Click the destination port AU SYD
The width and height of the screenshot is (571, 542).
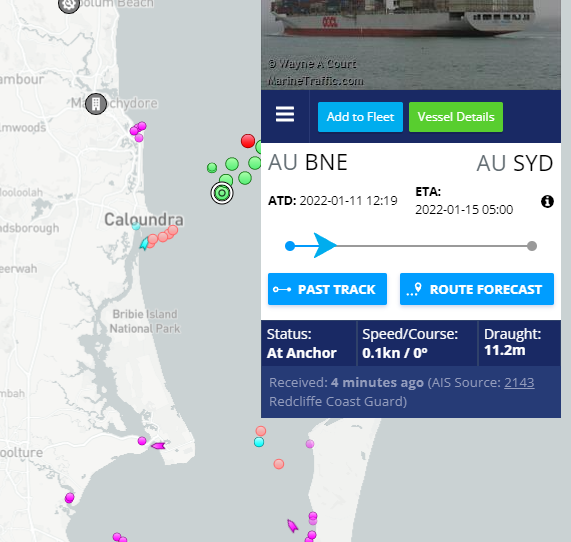tap(515, 163)
